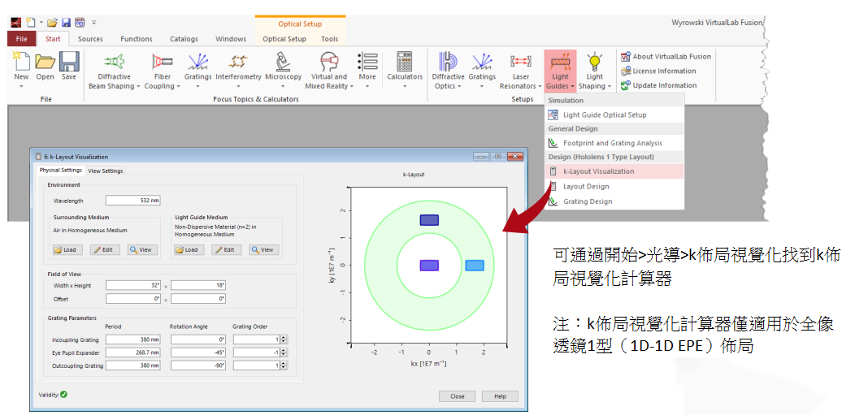Viewport: 868px width, 415px height.
Task: Open the Calculators icon
Action: 404,61
